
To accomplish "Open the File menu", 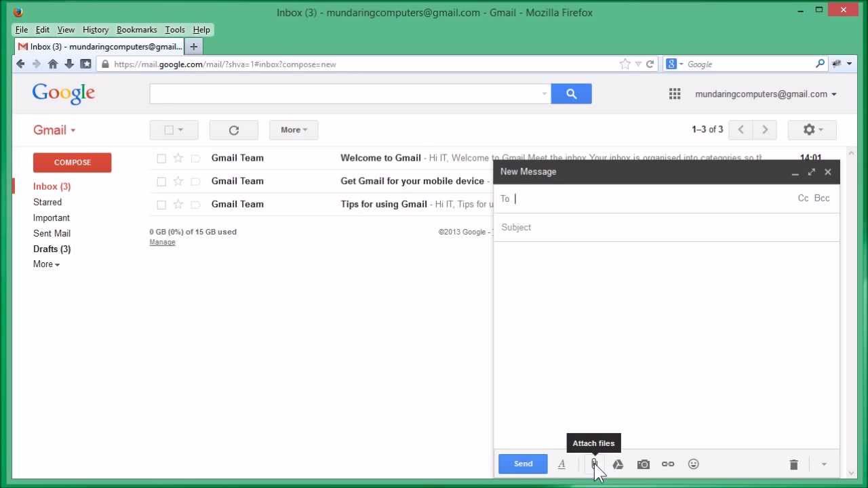I will pyautogui.click(x=22, y=30).
